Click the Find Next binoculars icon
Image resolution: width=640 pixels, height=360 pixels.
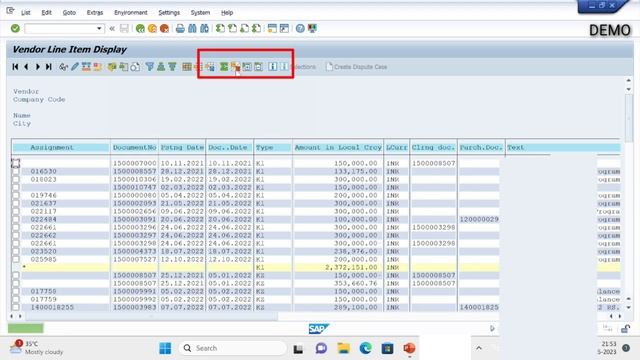204,28
